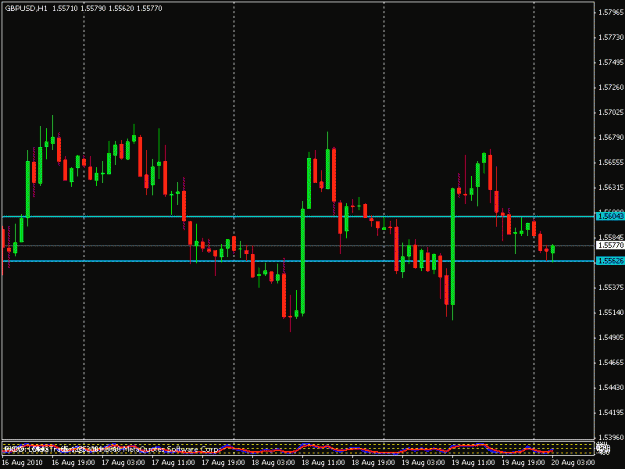Click price axis label 1.55140

pyautogui.click(x=611, y=312)
